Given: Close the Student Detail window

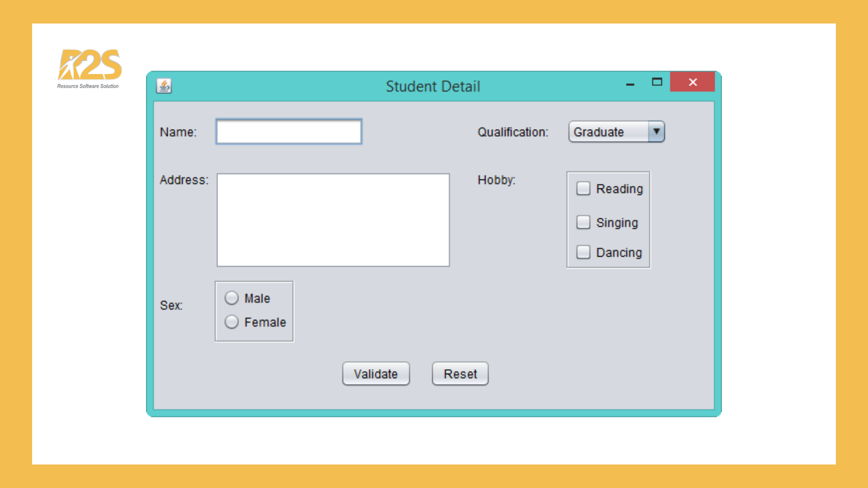Looking at the screenshot, I should [x=692, y=82].
